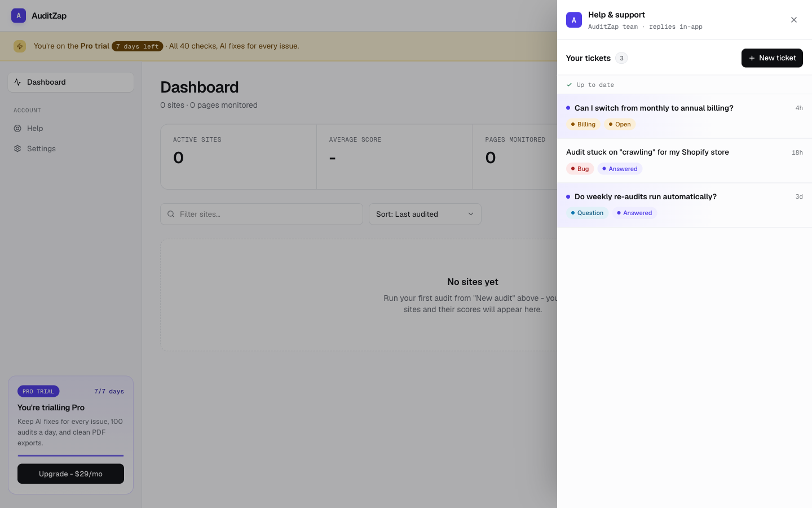Click the trial progress bar in sidebar
This screenshot has width=812, height=508.
tap(70, 456)
